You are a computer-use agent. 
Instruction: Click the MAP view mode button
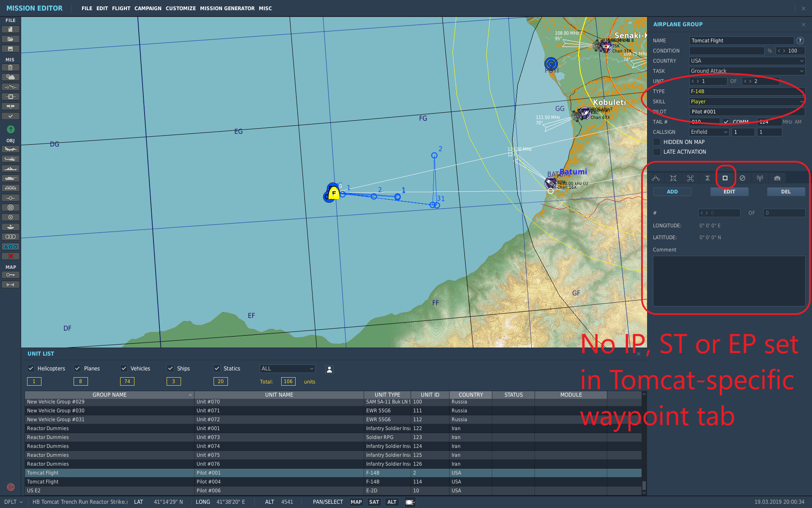click(x=356, y=502)
